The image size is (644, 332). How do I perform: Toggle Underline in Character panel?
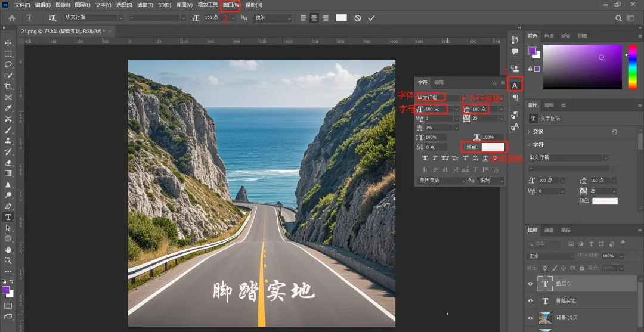(x=485, y=158)
